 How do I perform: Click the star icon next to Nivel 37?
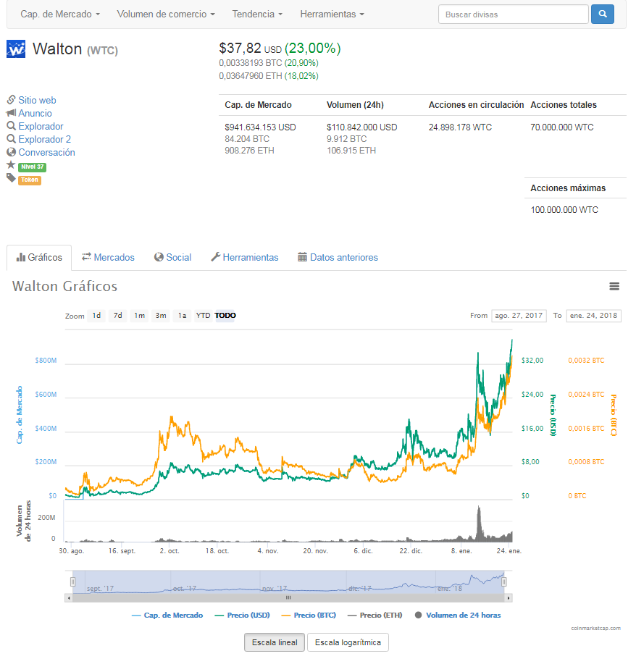pos(11,165)
